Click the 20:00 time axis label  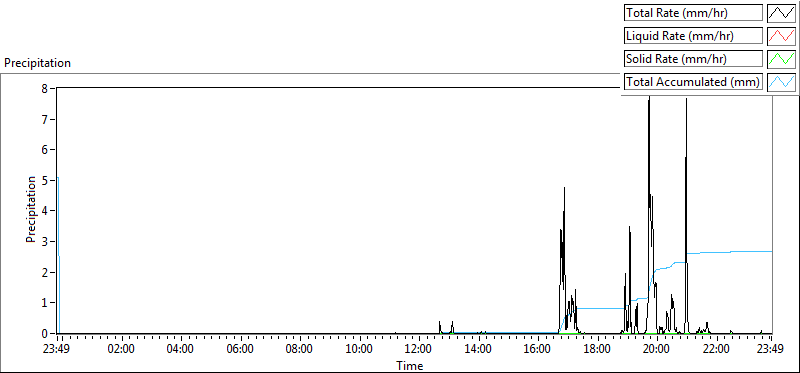656,350
